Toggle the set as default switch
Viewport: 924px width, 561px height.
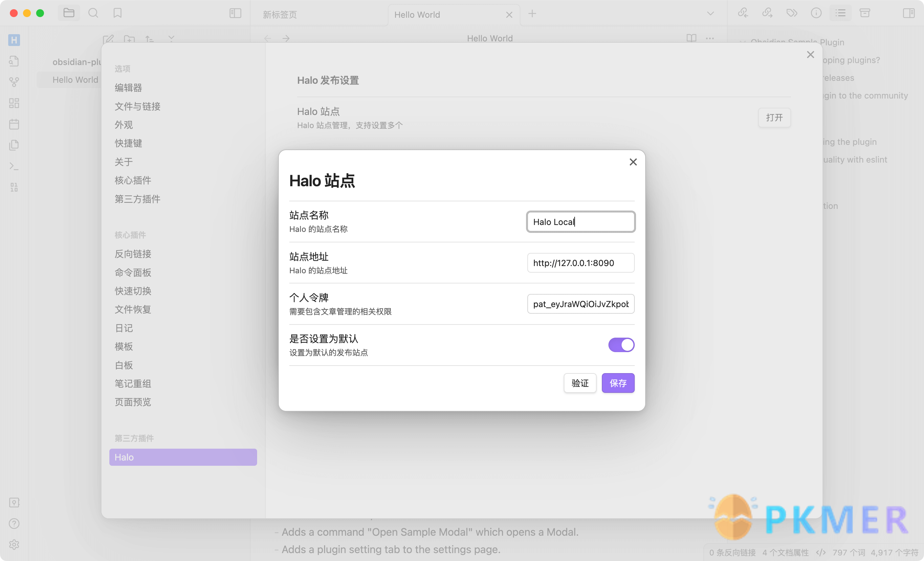(x=621, y=345)
